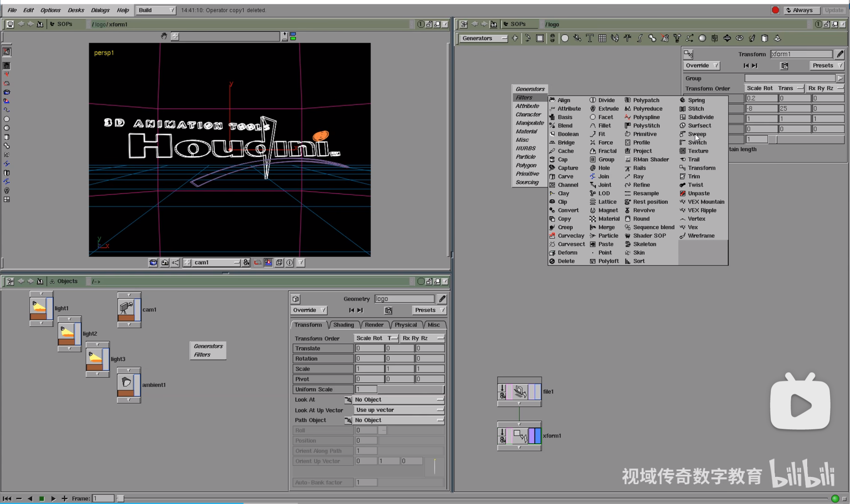
Task: Open the Override dropdown in Geometry logo pane
Action: point(309,310)
